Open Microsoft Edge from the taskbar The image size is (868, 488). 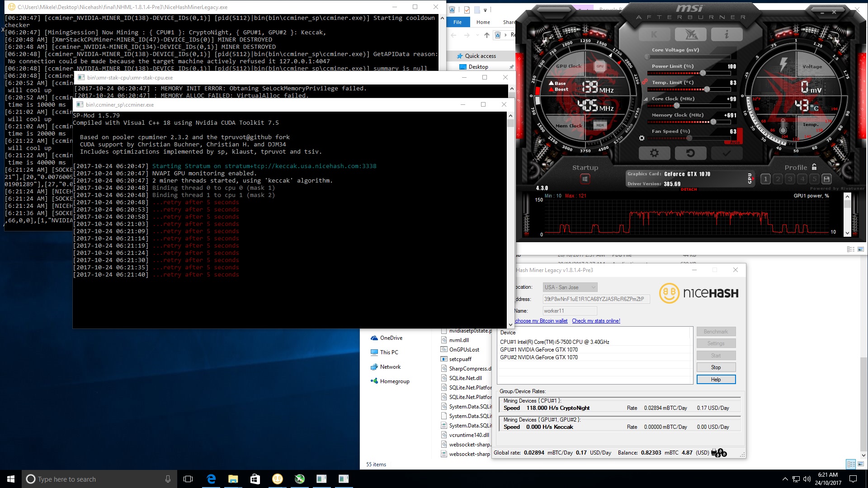pos(211,479)
